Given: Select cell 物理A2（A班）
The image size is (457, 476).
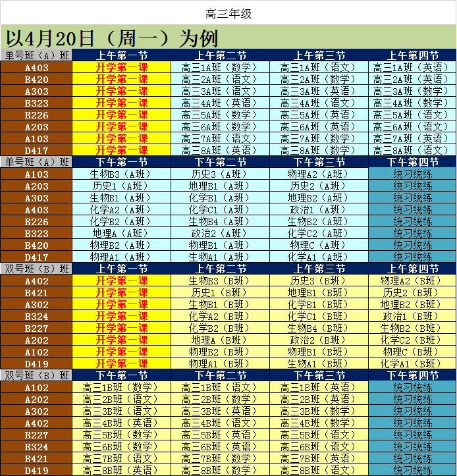Looking at the screenshot, I should click(x=319, y=174).
